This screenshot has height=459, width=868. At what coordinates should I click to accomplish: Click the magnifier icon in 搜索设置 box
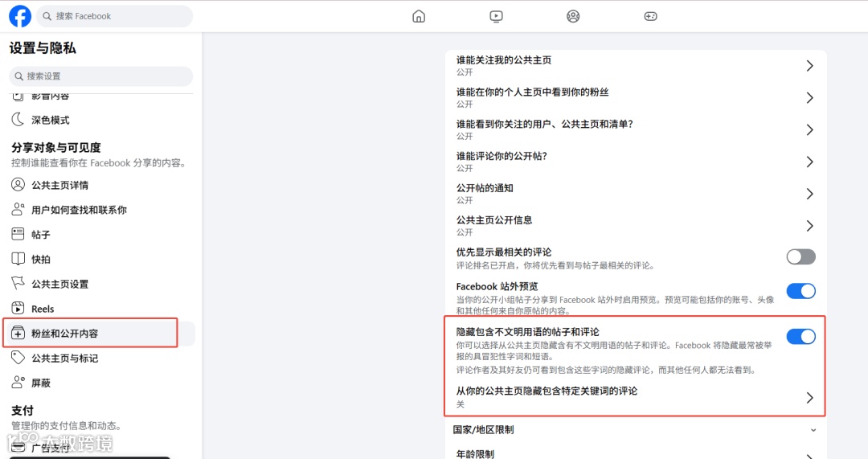[18, 76]
